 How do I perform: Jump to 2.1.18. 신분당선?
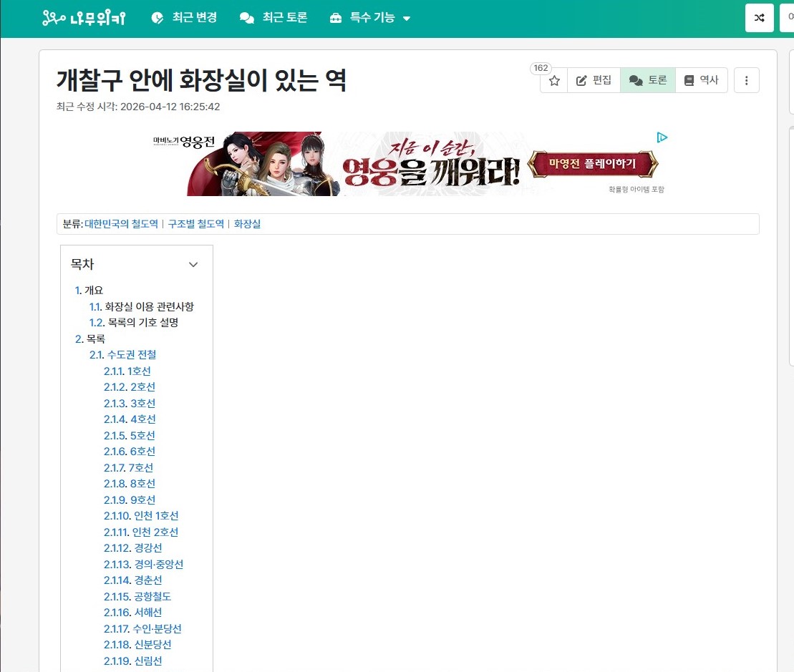(137, 645)
